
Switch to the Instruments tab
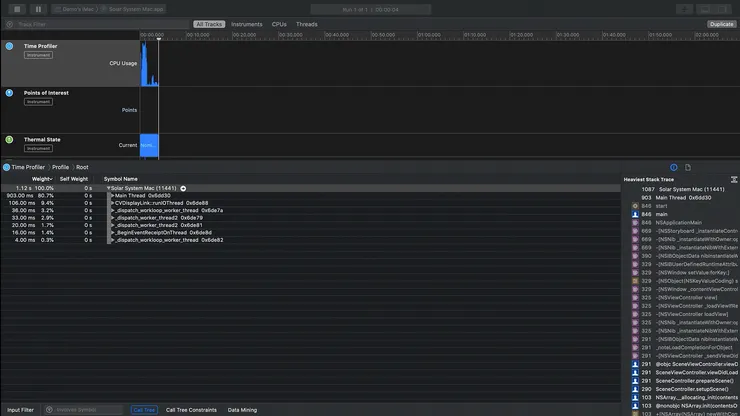246,24
